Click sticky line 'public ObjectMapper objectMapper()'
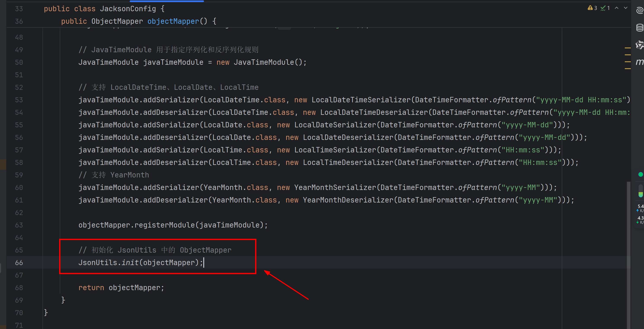The image size is (644, 329). pyautogui.click(x=139, y=21)
